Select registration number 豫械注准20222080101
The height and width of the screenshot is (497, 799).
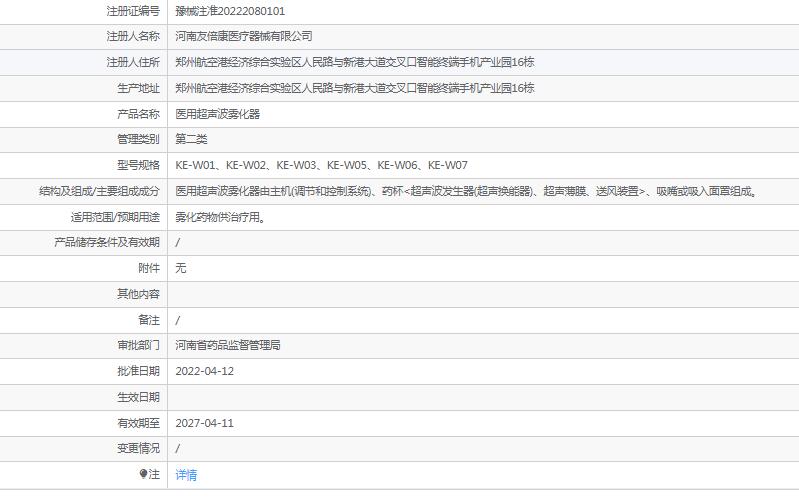click(229, 11)
